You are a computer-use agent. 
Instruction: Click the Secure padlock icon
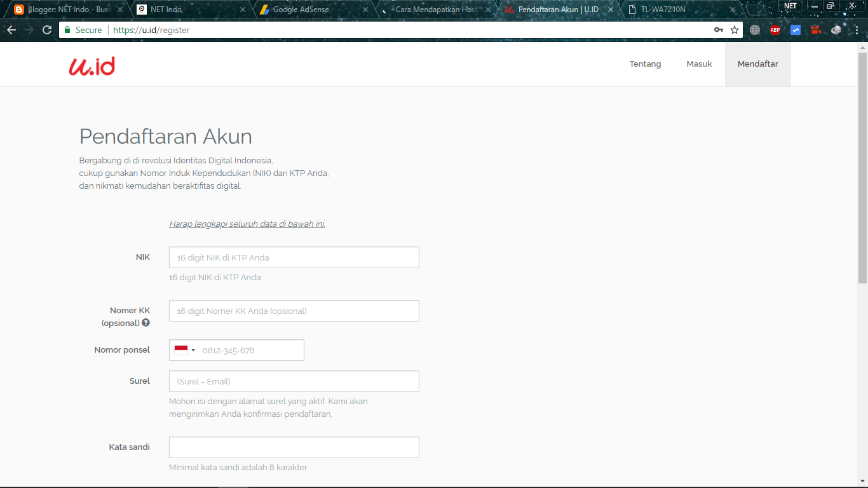[67, 30]
